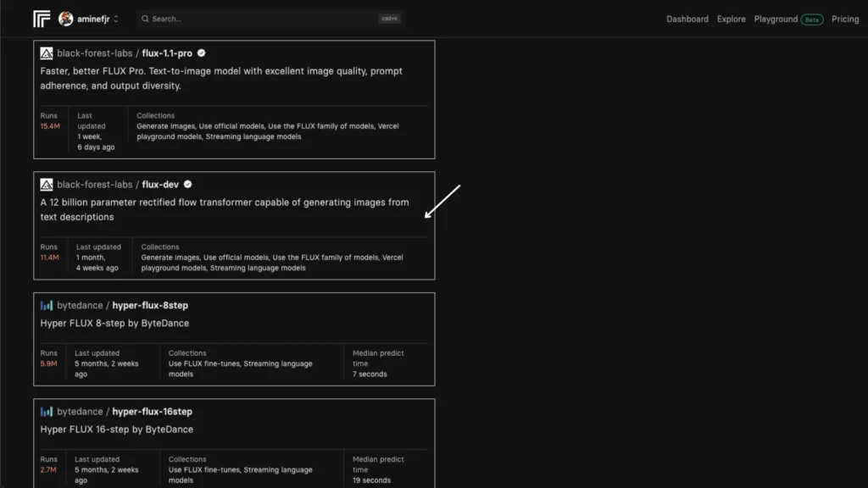Open the Pricing page

(x=845, y=19)
